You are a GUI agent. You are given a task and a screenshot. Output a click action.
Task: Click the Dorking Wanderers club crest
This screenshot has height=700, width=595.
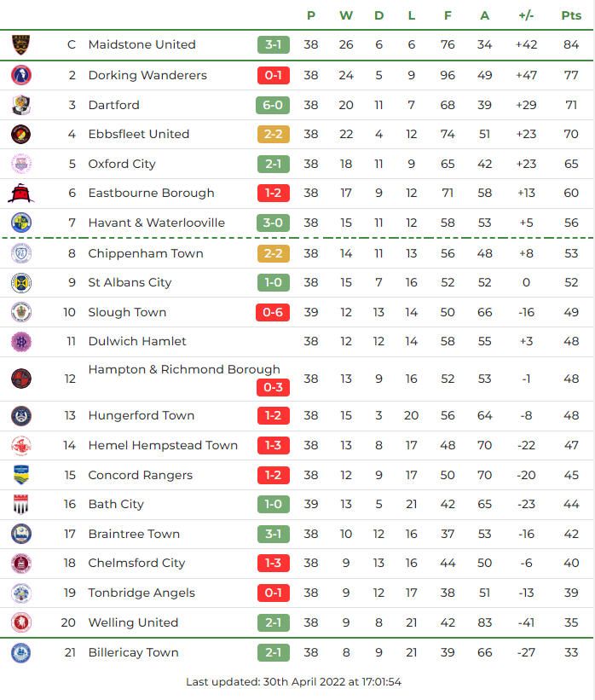tap(20, 75)
